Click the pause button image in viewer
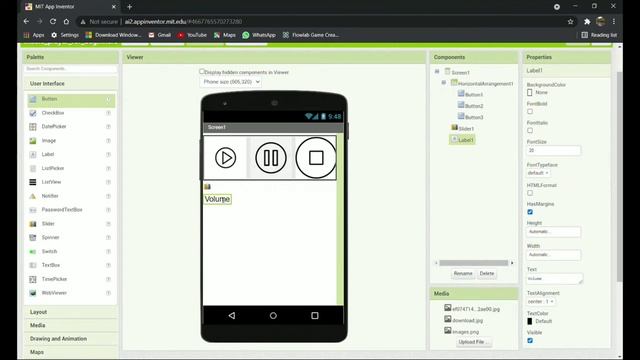Screen dimensions: 640x360 point(271,158)
